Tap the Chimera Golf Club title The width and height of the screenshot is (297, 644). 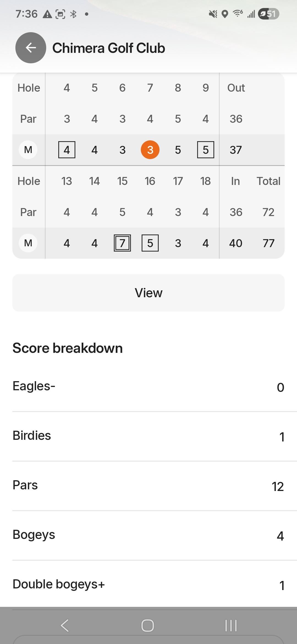[109, 48]
